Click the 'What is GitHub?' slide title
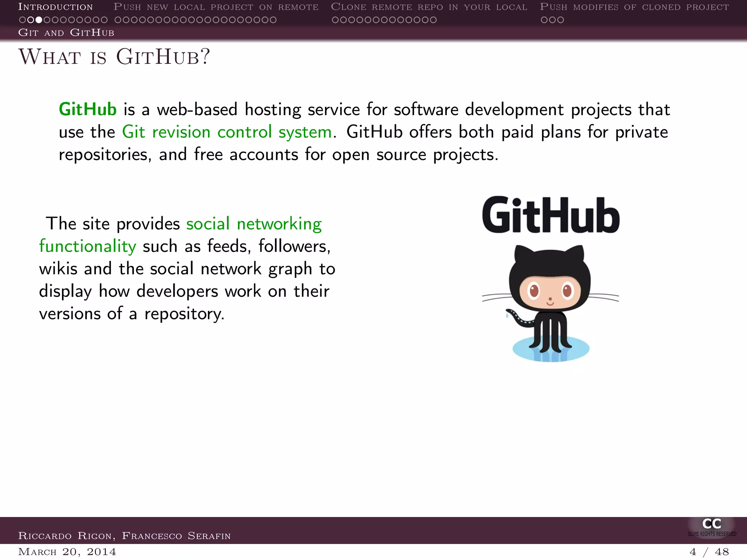747x560 pixels. [114, 57]
